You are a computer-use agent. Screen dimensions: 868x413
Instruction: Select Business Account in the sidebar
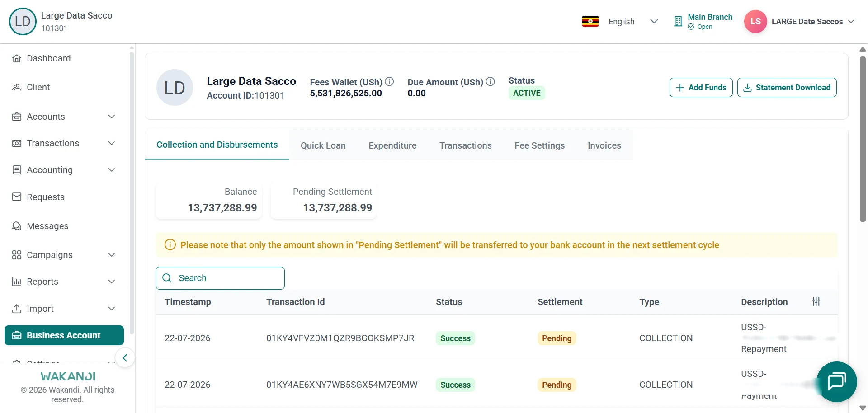click(x=64, y=335)
